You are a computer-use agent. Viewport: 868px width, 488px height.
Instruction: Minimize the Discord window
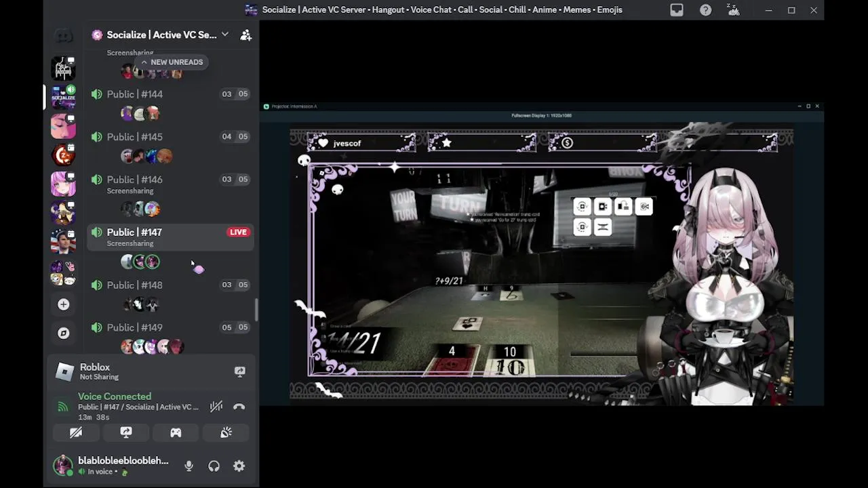(x=768, y=10)
